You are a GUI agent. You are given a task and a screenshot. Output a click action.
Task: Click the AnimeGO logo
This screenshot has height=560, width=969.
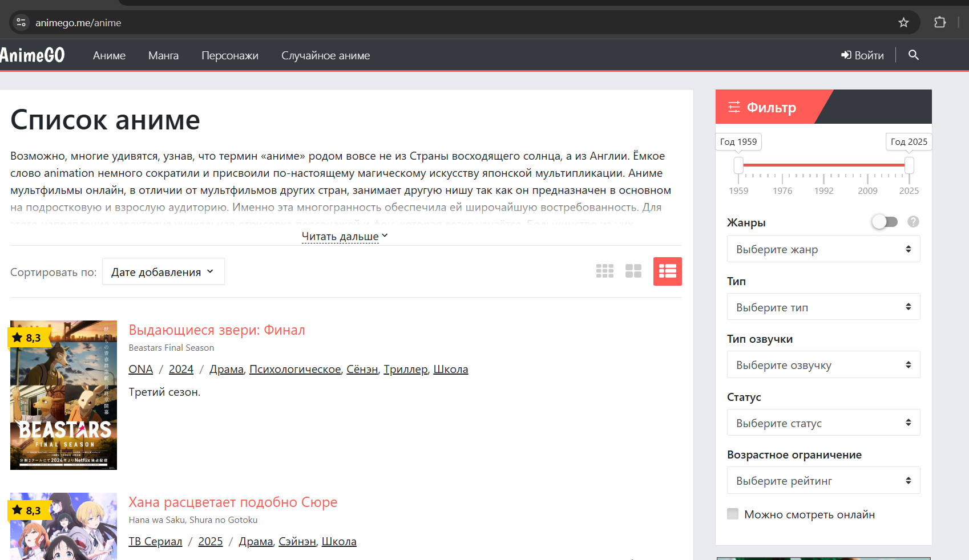33,55
